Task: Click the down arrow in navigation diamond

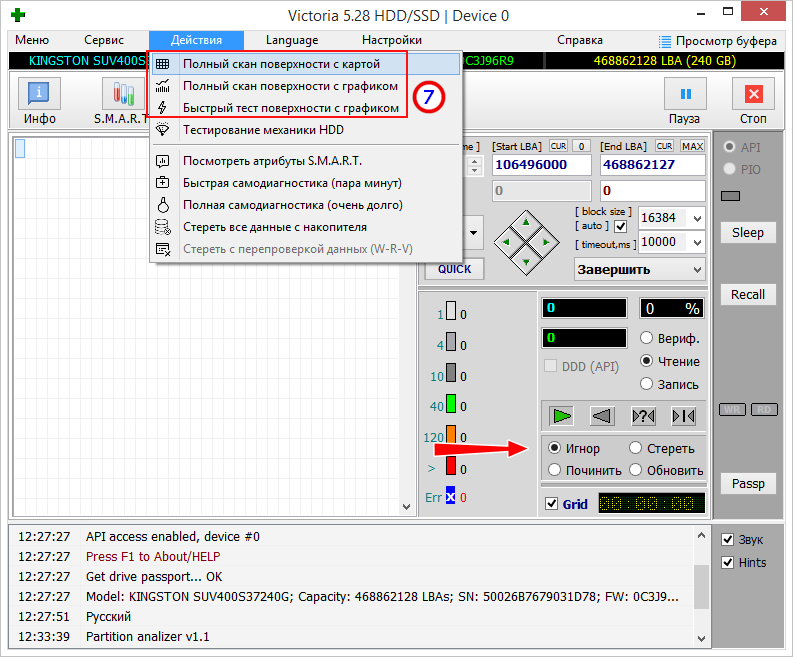Action: [x=526, y=262]
